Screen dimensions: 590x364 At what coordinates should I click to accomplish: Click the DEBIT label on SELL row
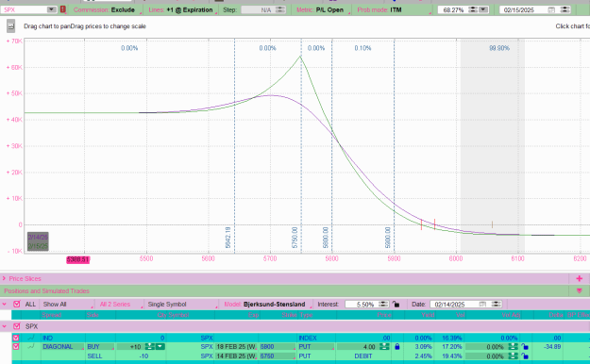363,356
